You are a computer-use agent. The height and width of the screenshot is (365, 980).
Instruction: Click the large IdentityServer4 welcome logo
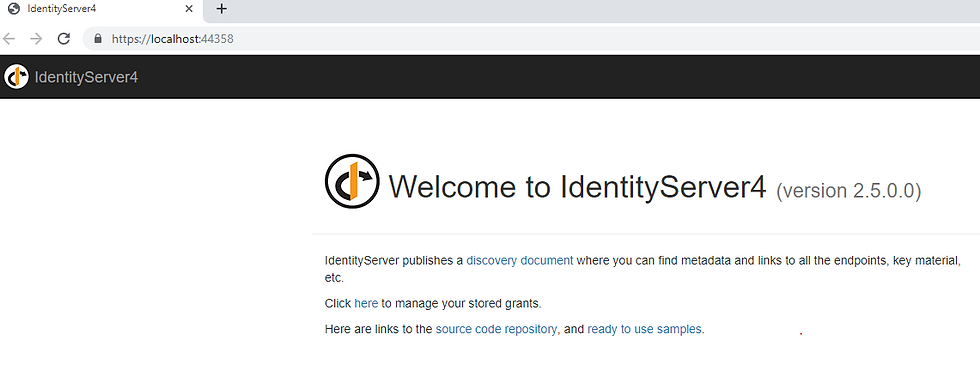(x=352, y=181)
